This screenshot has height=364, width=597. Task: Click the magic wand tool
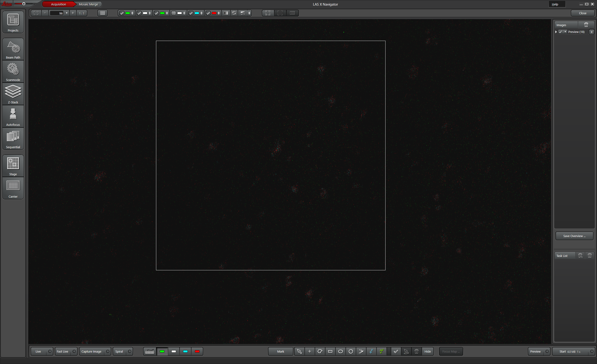(361, 351)
